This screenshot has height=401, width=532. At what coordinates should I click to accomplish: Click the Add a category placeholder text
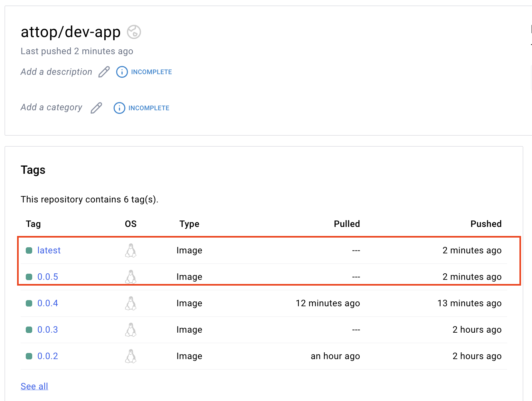[x=52, y=107]
